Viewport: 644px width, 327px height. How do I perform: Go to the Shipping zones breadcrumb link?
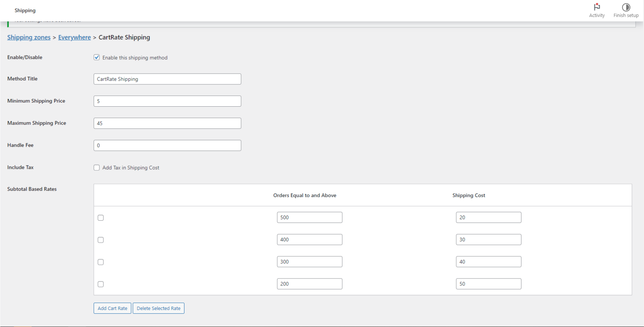coord(29,37)
